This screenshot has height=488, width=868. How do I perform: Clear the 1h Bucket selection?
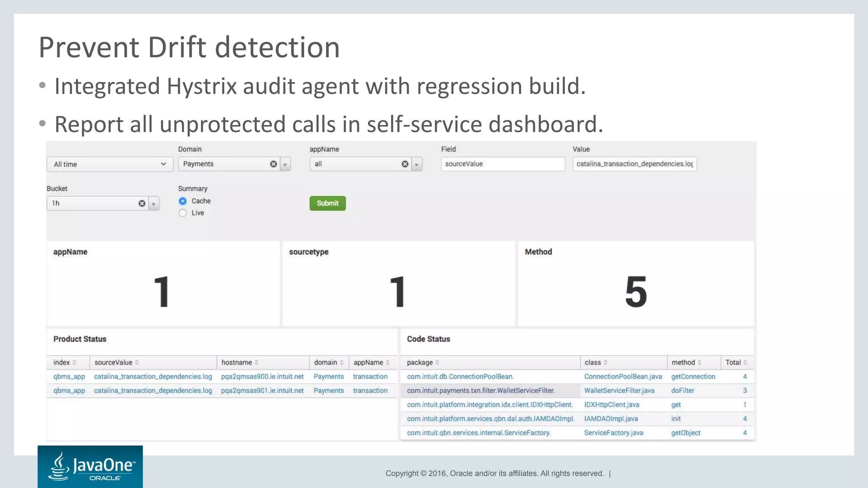pyautogui.click(x=142, y=203)
